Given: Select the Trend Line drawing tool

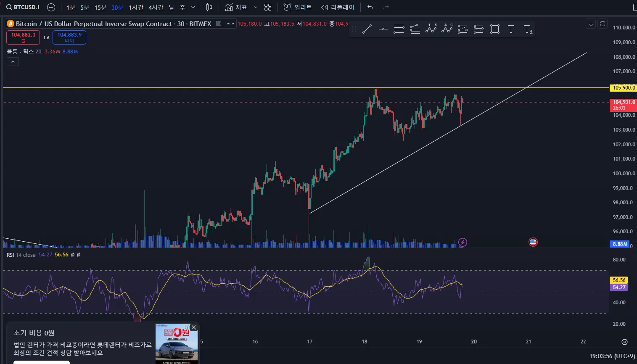Looking at the screenshot, I should 367,29.
